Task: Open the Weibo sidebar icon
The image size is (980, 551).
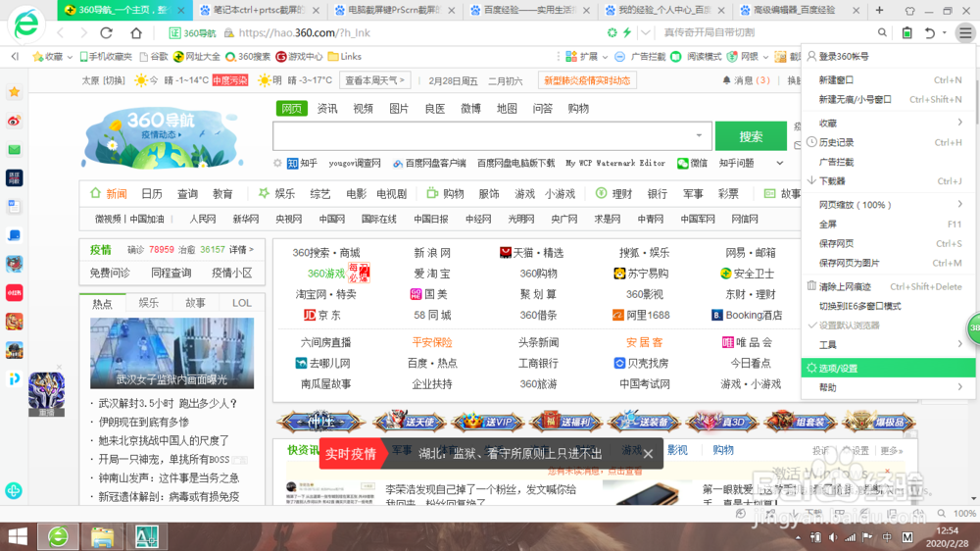Action: pos(15,121)
